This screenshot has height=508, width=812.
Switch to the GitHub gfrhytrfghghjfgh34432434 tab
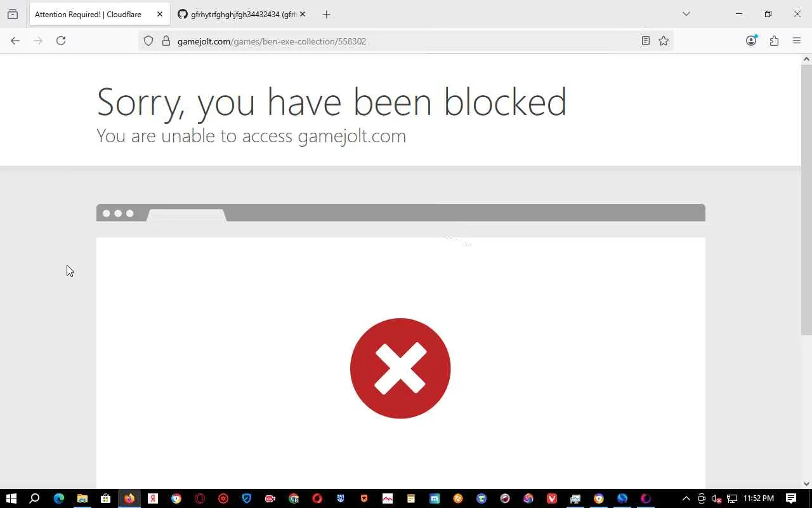238,14
